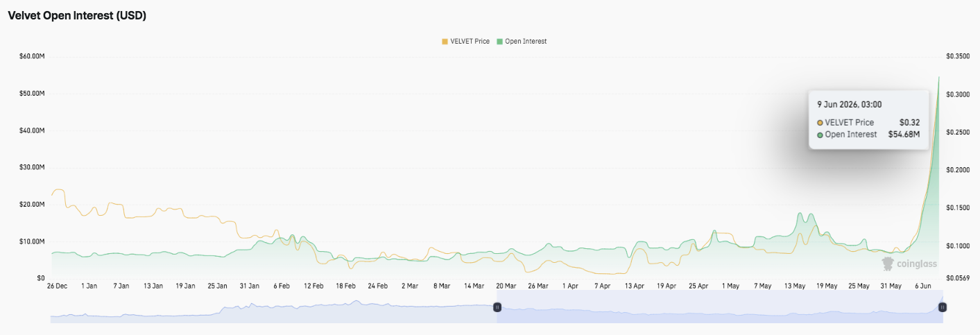Click the left range slider handle
The image size is (980, 335).
coord(497,307)
